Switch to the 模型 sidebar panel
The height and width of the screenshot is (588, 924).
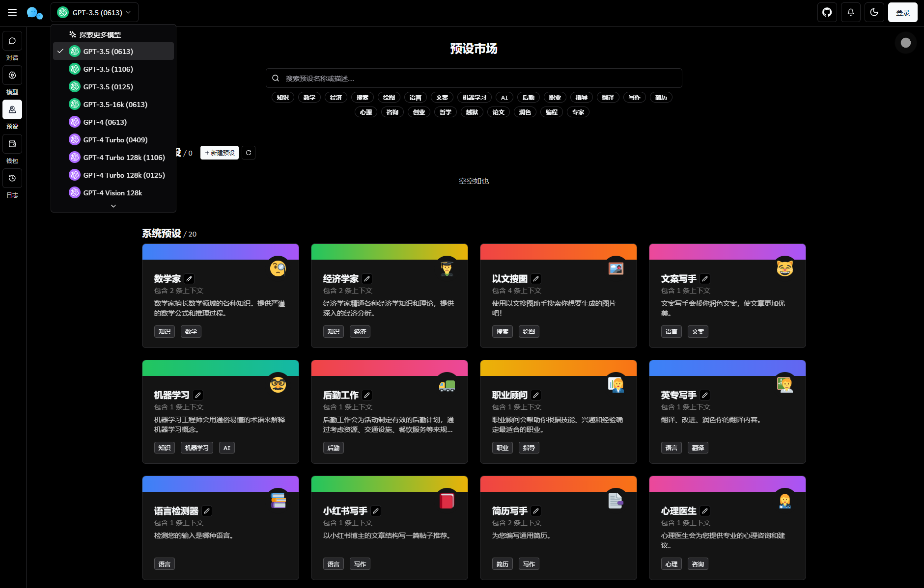(12, 75)
